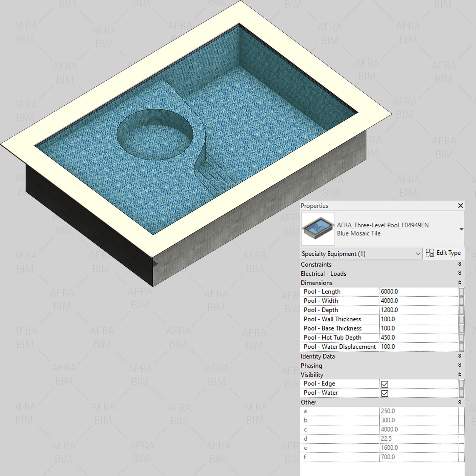This screenshot has width=476, height=476.
Task: Click the Edit Type button
Action: (x=443, y=253)
